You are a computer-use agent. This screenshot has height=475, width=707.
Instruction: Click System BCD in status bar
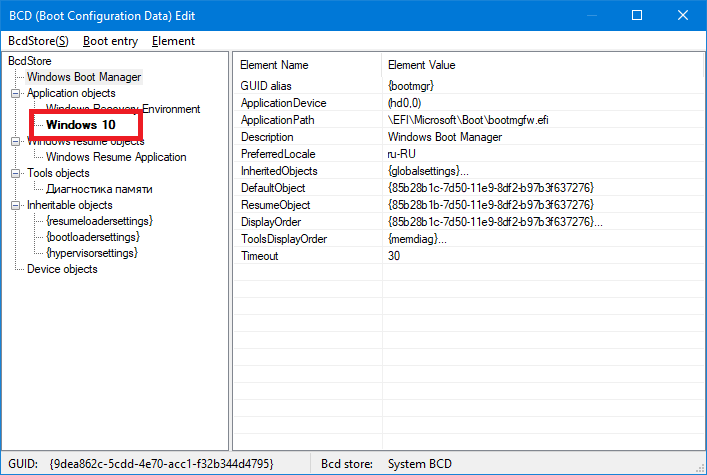420,464
